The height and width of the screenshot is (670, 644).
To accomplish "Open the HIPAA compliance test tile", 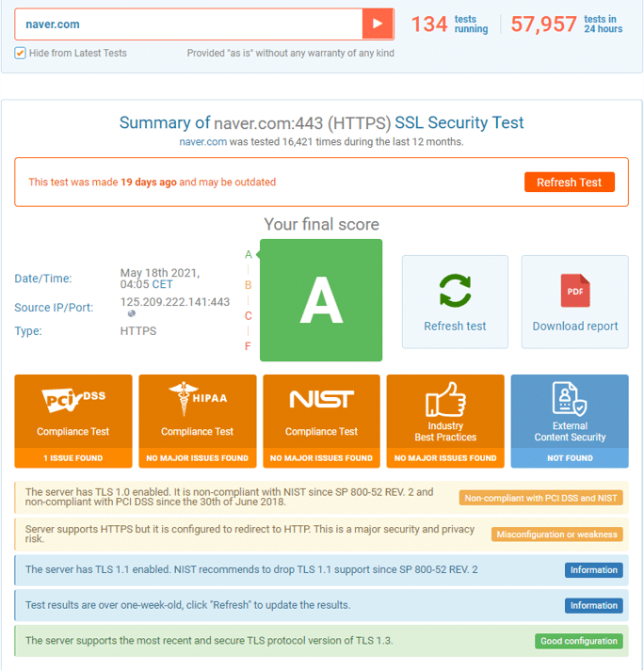I will point(198,421).
